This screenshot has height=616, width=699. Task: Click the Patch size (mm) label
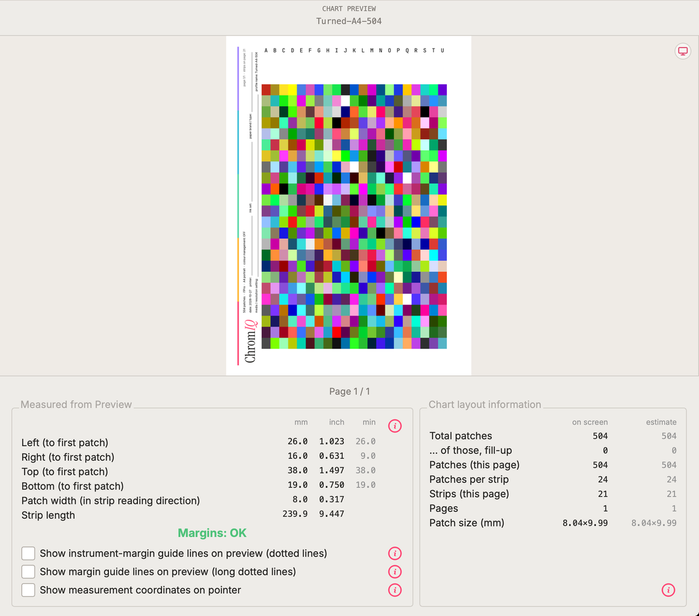[x=467, y=522]
